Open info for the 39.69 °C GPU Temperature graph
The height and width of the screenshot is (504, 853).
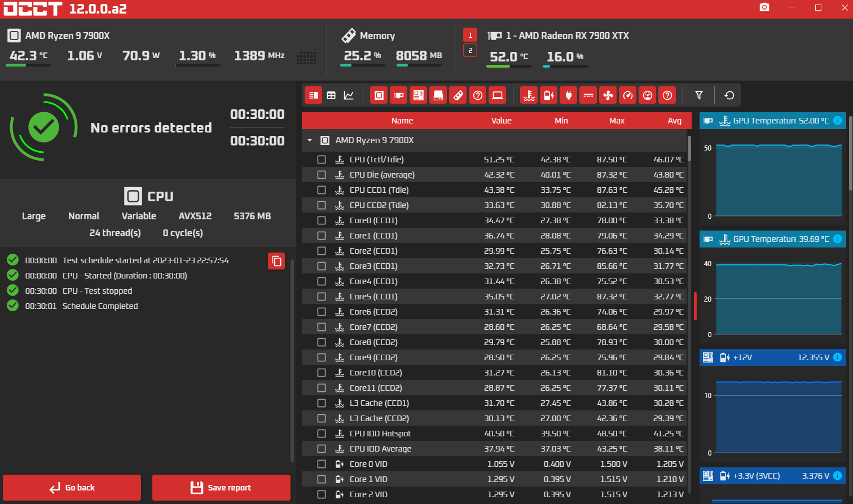pyautogui.click(x=838, y=239)
